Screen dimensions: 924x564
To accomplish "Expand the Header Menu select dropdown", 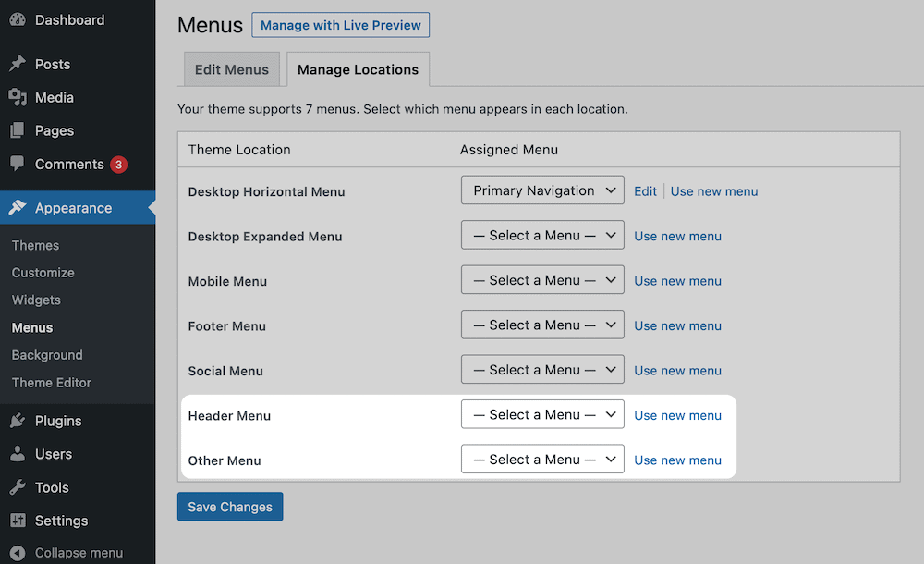I will click(x=542, y=415).
